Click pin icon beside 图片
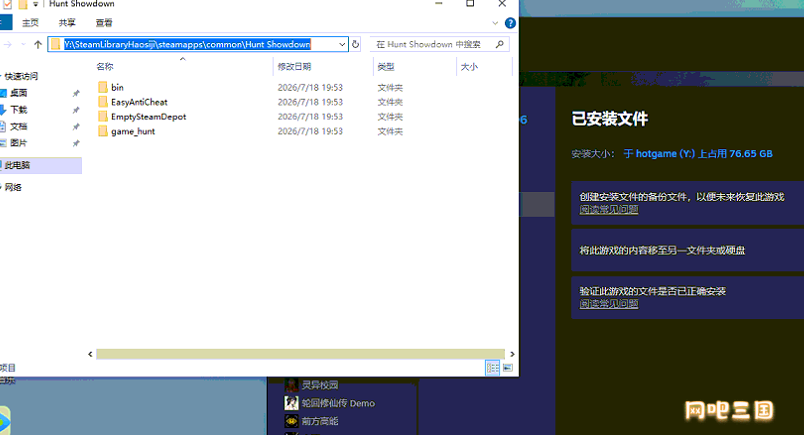This screenshot has width=804, height=435. coord(76,143)
